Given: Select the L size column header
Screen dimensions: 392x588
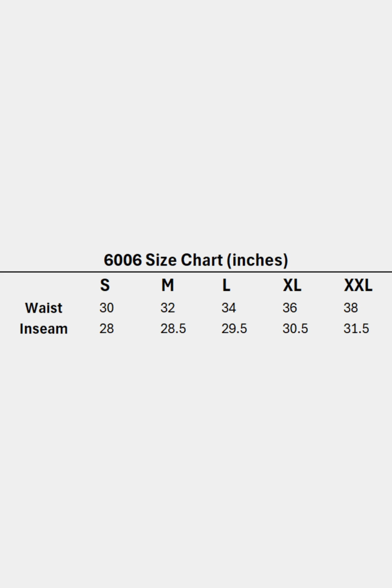Looking at the screenshot, I should [226, 285].
